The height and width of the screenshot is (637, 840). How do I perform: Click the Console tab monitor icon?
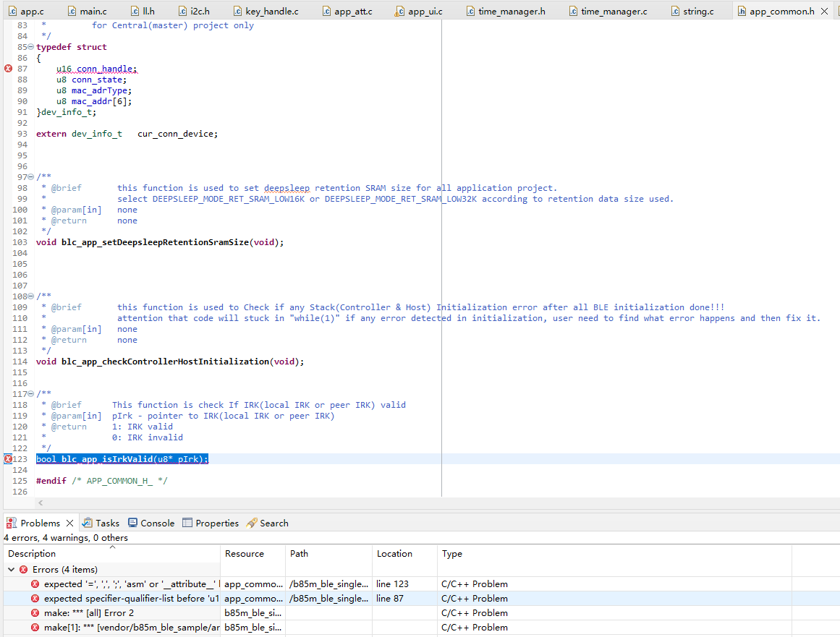pyautogui.click(x=132, y=523)
